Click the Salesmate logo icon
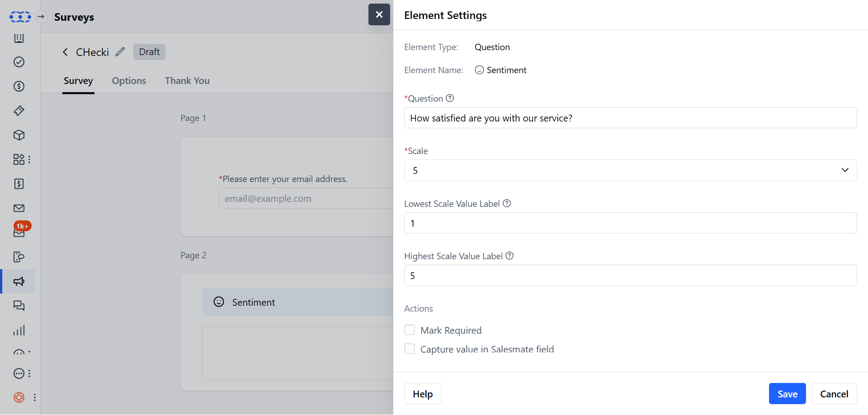 point(20,17)
